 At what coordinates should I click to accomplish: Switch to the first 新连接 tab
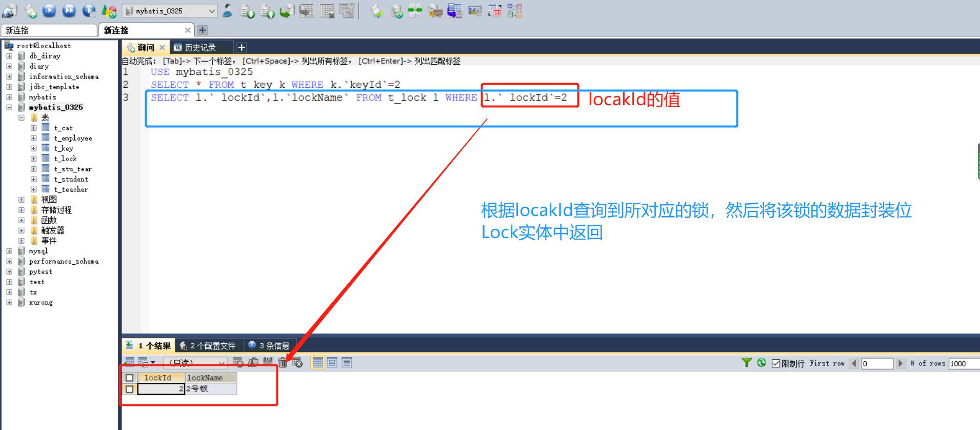49,30
